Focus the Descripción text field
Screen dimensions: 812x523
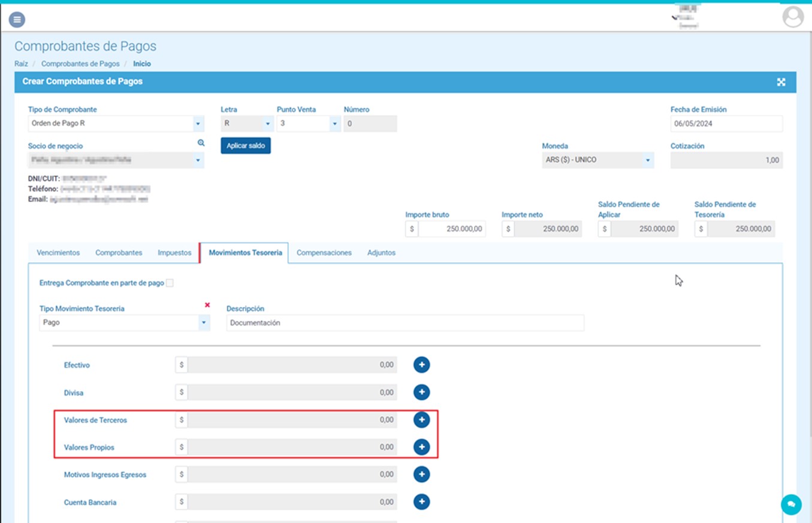[x=405, y=323]
